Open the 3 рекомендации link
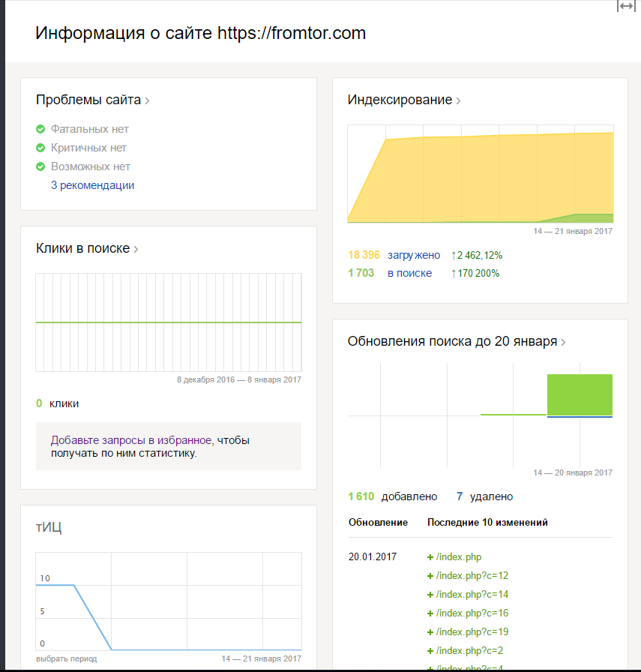Image resolution: width=641 pixels, height=672 pixels. (92, 185)
